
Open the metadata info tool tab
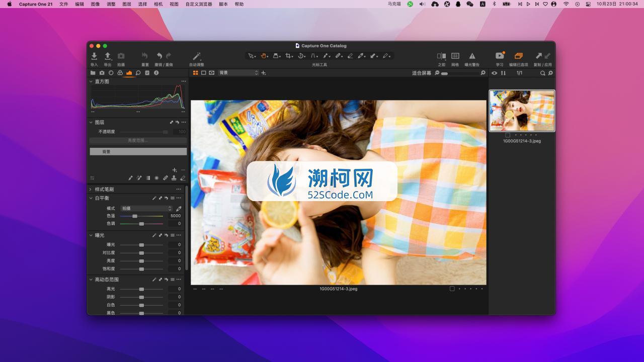coord(156,73)
